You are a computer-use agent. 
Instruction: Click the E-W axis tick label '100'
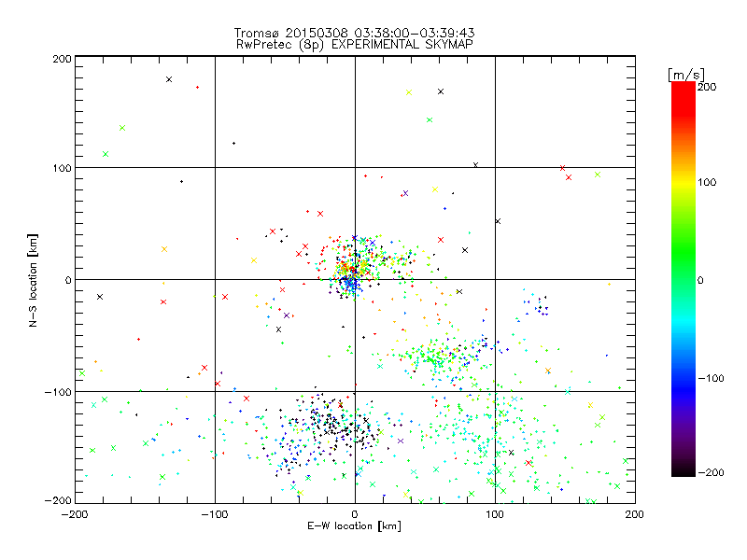click(495, 514)
